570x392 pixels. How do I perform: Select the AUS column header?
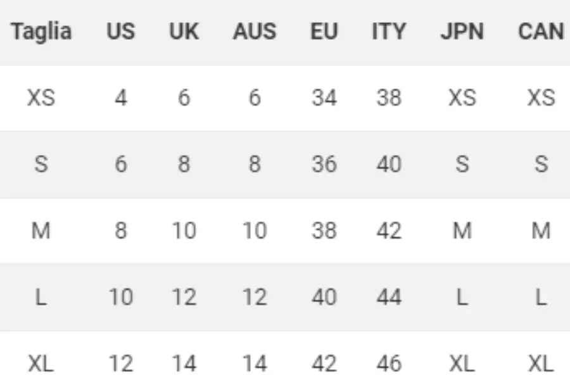coord(255,31)
